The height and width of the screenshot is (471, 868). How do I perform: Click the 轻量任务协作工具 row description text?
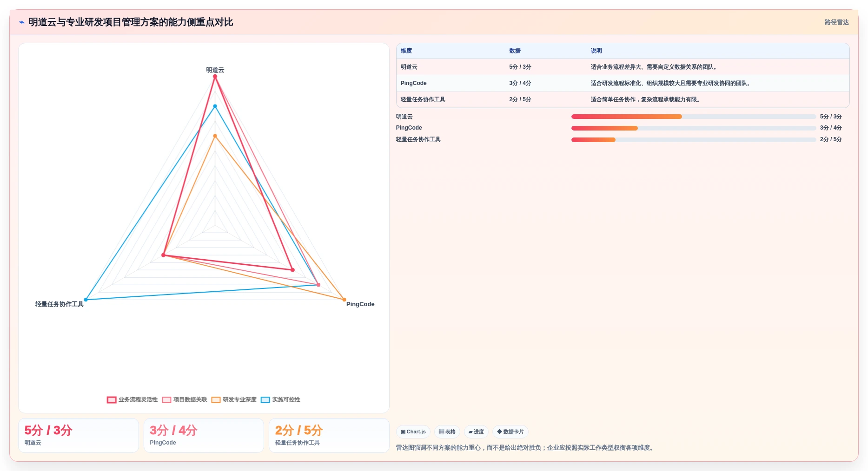(646, 99)
